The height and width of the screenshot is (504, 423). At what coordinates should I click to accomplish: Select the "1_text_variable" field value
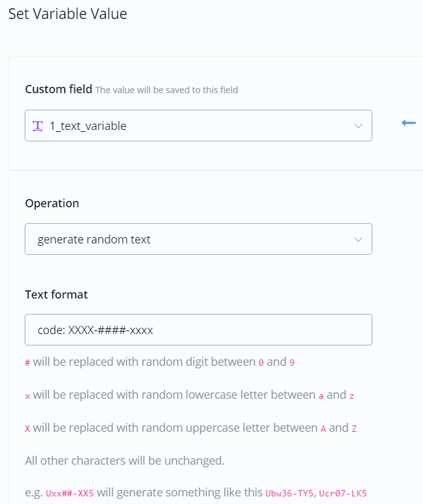[x=88, y=126]
